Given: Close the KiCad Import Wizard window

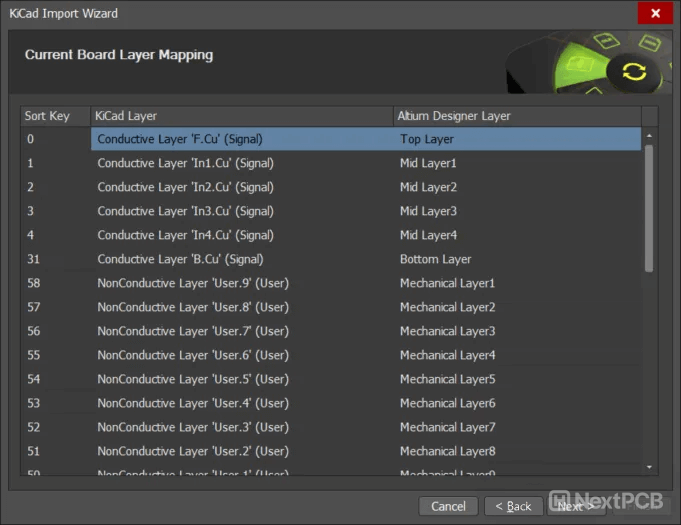Looking at the screenshot, I should coord(655,13).
